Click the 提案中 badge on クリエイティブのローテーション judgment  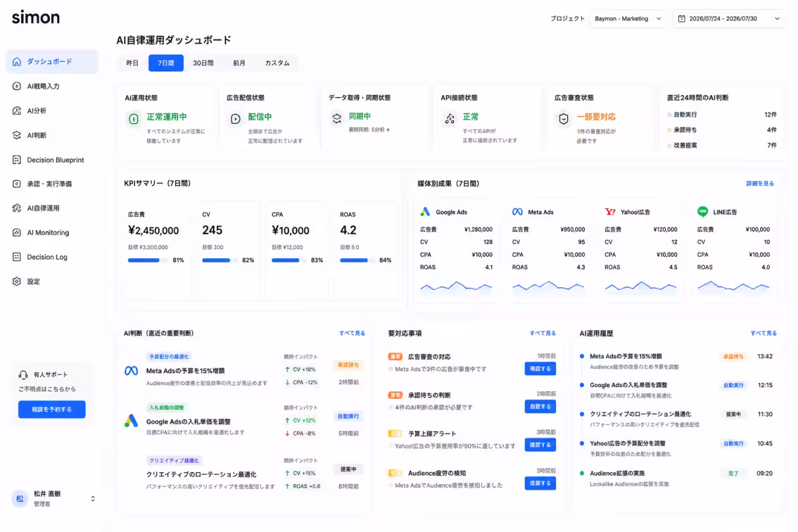point(348,469)
